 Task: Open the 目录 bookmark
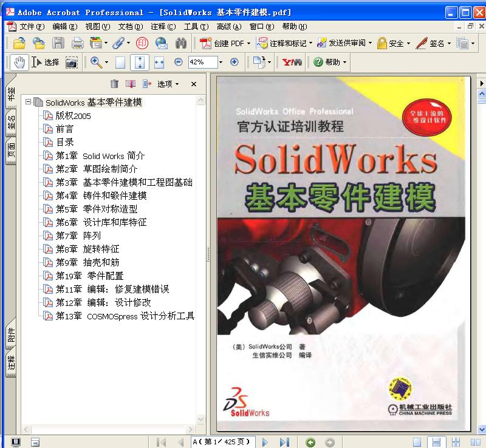65,142
